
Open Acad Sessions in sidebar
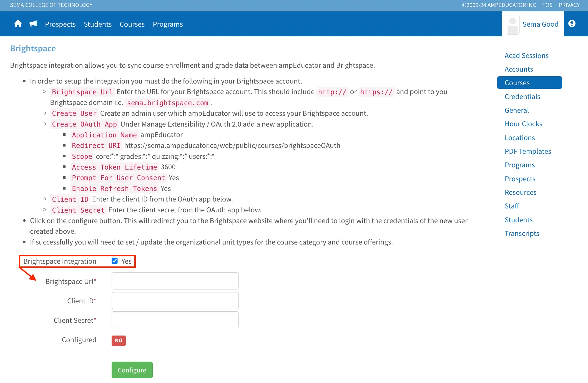[526, 56]
